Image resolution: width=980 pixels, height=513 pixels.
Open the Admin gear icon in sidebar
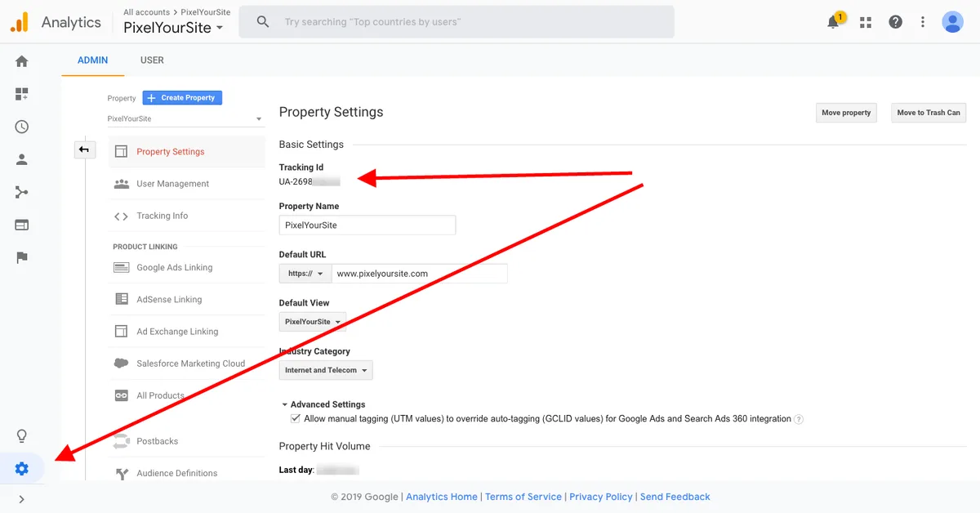tap(22, 469)
